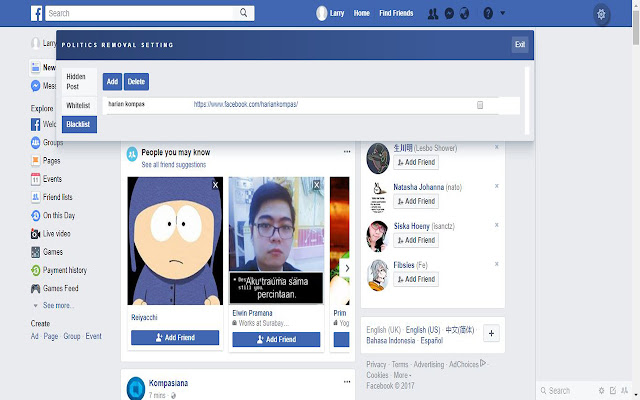Create an Event link in sidebar
The height and width of the screenshot is (400, 640).
click(x=93, y=336)
